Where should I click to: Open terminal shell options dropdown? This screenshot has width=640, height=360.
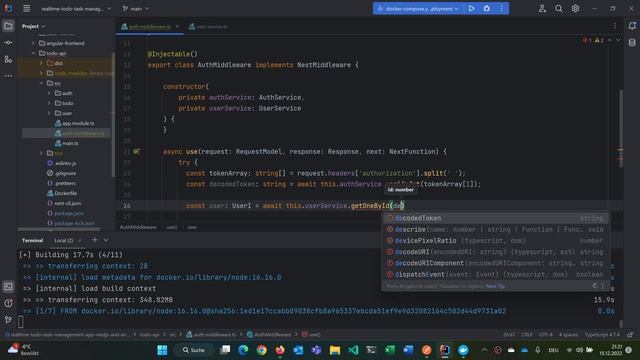click(106, 240)
